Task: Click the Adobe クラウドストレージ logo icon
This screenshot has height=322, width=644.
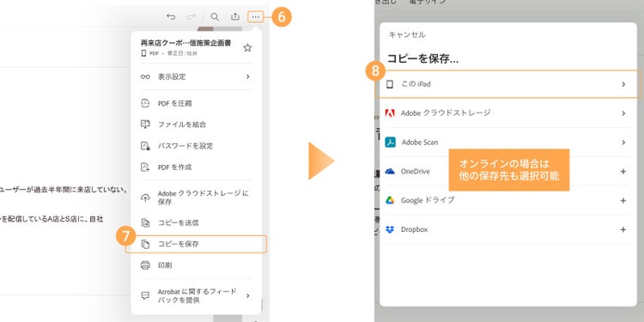Action: click(x=390, y=113)
